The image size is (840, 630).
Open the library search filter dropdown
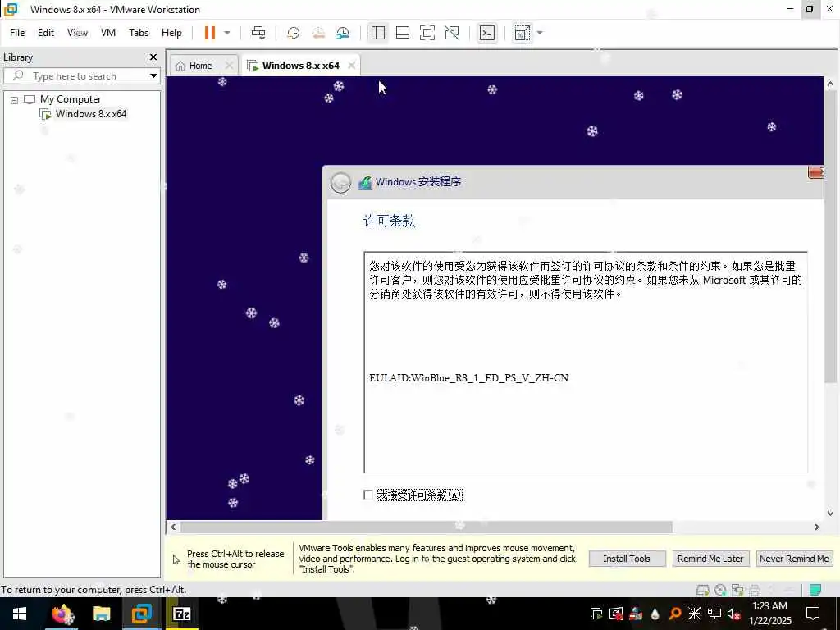pos(153,76)
